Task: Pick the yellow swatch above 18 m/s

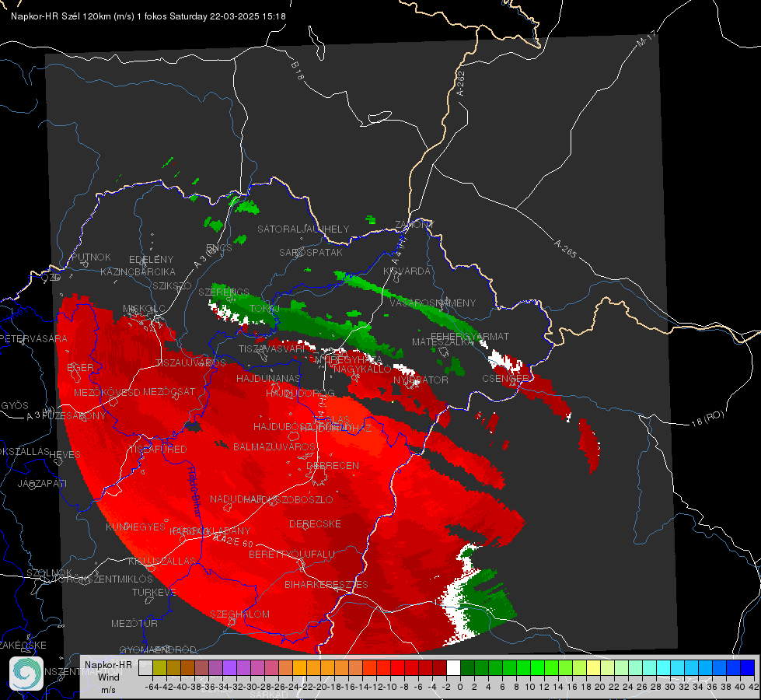Action: pyautogui.click(x=593, y=667)
